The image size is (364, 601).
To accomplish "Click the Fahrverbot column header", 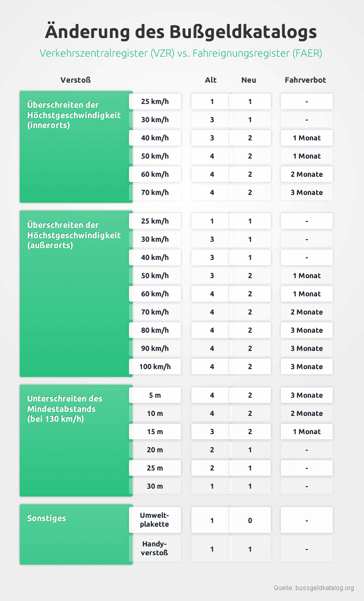I will point(305,80).
